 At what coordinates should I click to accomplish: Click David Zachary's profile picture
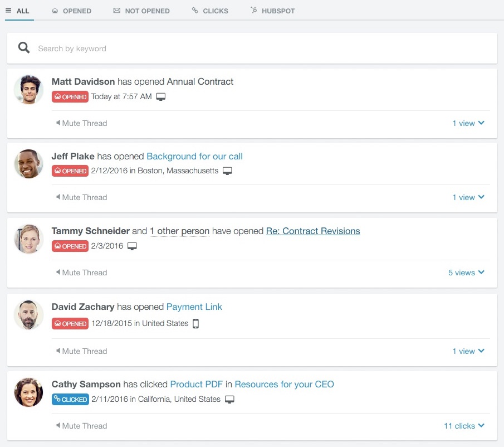point(28,315)
